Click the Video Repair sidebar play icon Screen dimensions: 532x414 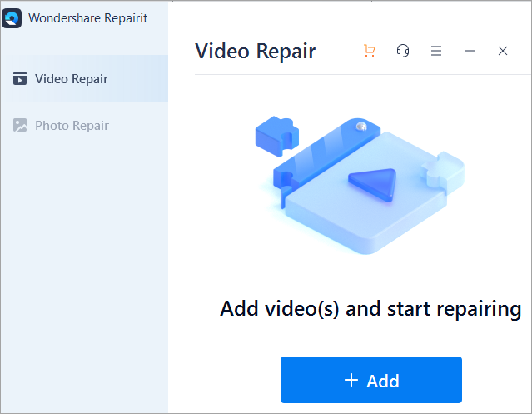pos(20,79)
